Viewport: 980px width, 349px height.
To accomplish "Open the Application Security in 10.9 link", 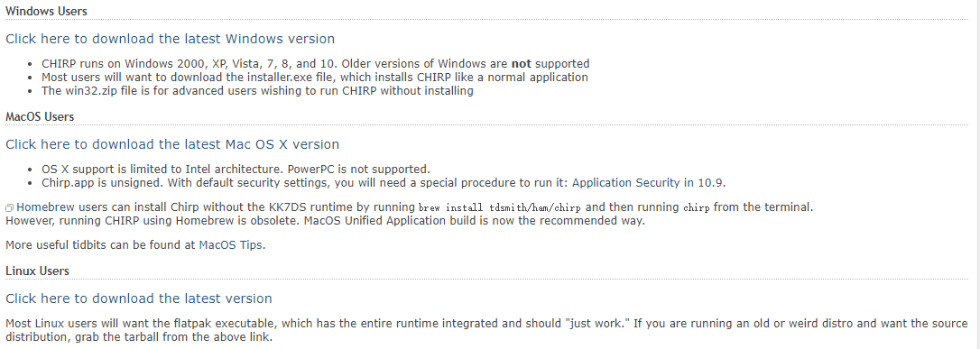I will click(x=648, y=183).
